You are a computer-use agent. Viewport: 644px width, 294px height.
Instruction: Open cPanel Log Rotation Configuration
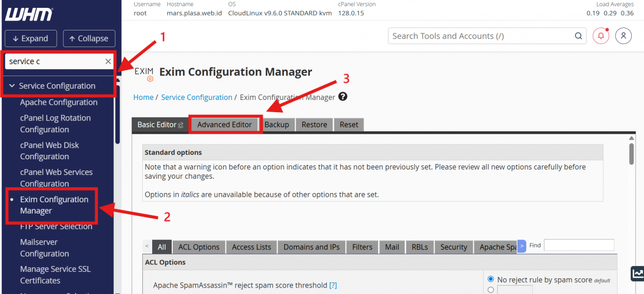click(x=55, y=123)
